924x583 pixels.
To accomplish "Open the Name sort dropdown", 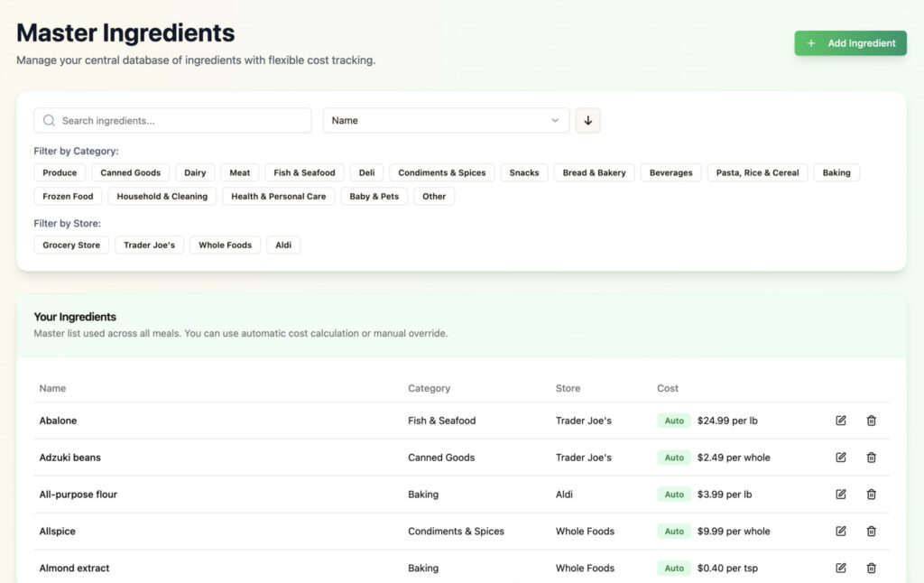I will pyautogui.click(x=446, y=121).
